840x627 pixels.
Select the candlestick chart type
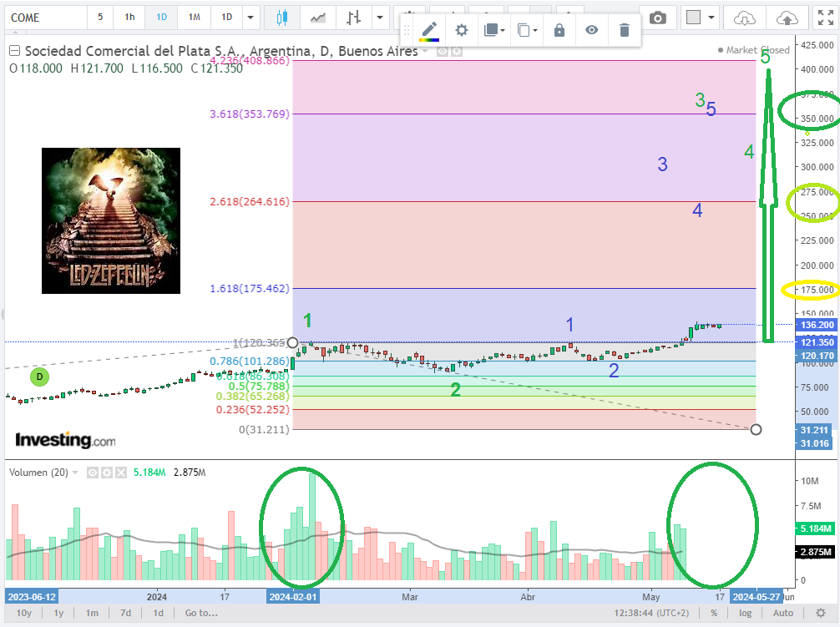click(281, 18)
